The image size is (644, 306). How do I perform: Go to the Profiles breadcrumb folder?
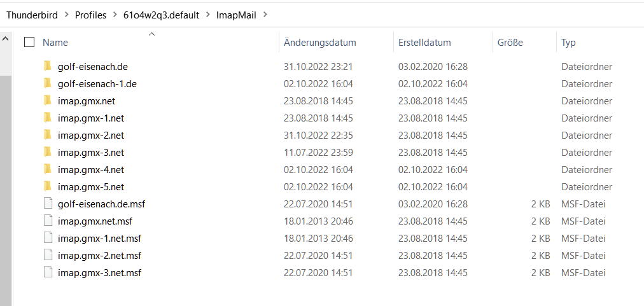point(90,15)
